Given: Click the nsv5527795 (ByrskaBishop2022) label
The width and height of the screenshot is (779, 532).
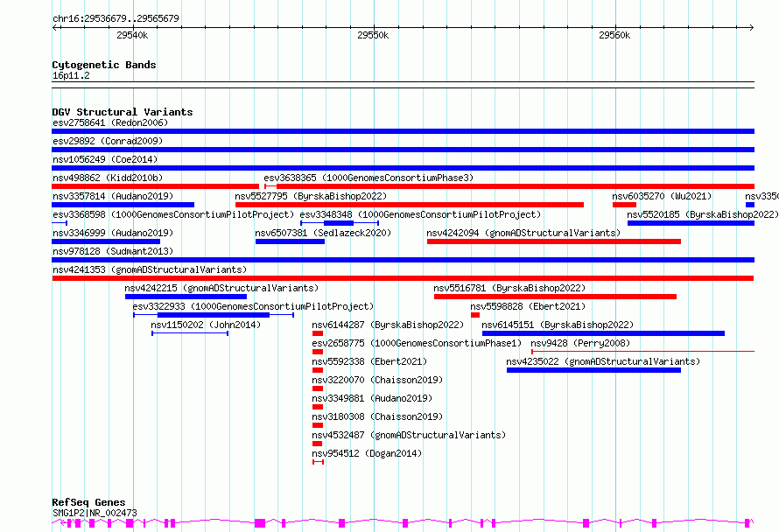Looking at the screenshot, I should (311, 196).
